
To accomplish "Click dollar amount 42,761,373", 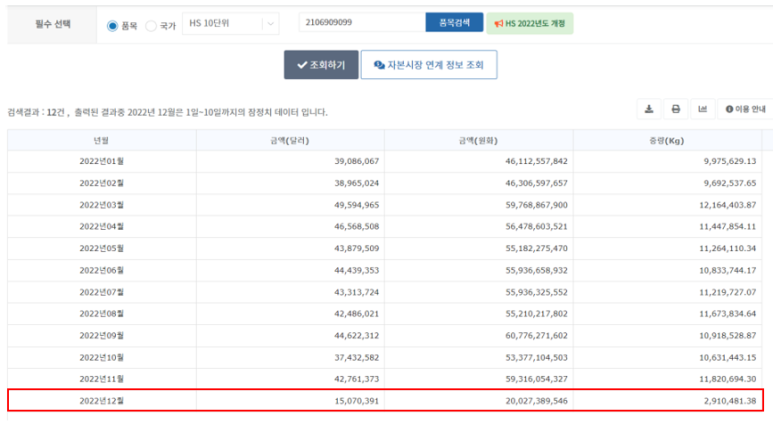I will [356, 379].
